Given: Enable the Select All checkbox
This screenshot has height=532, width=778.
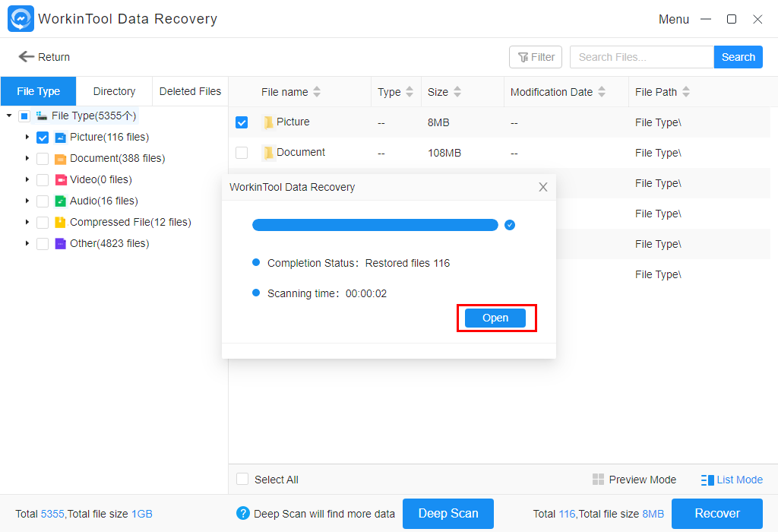Looking at the screenshot, I should [242, 480].
